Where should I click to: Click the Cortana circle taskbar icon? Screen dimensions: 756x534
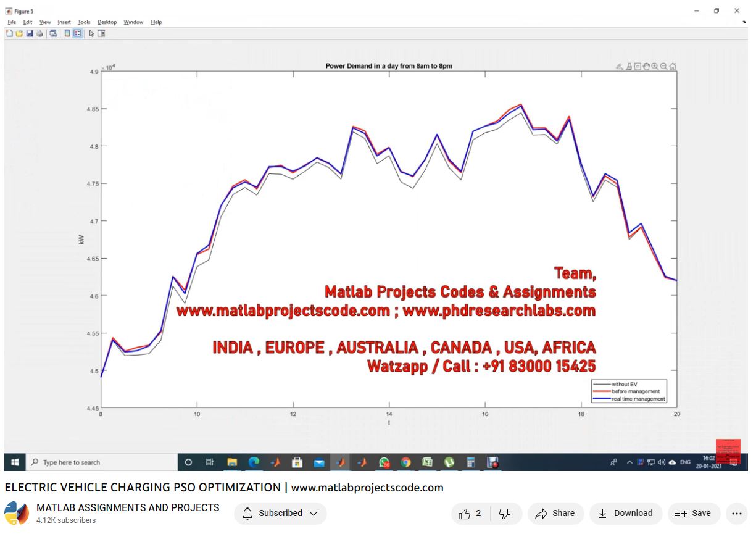(x=188, y=462)
